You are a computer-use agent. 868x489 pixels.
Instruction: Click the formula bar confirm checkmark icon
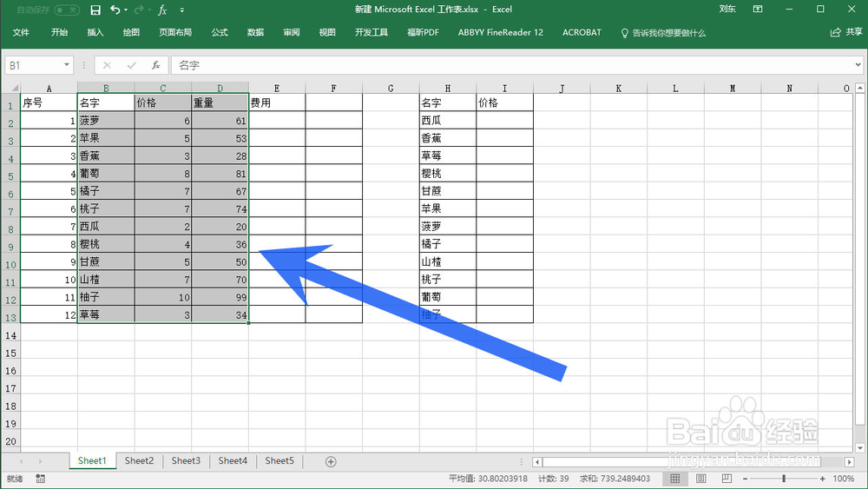(x=131, y=65)
